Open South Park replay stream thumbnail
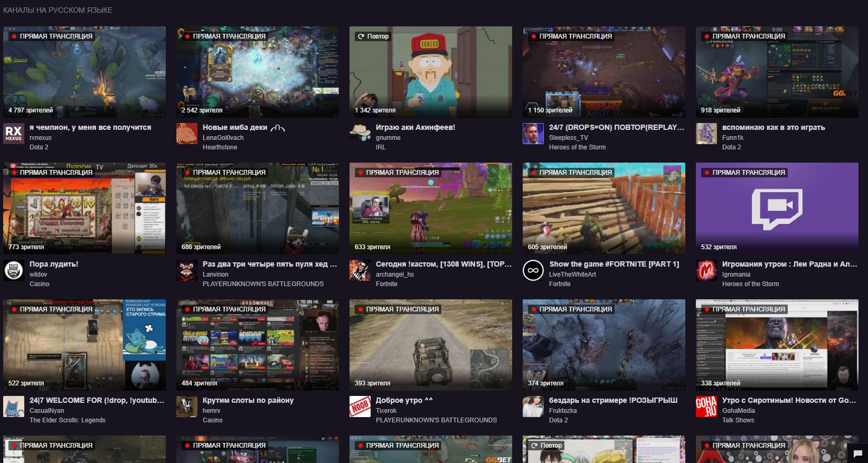 [431, 72]
